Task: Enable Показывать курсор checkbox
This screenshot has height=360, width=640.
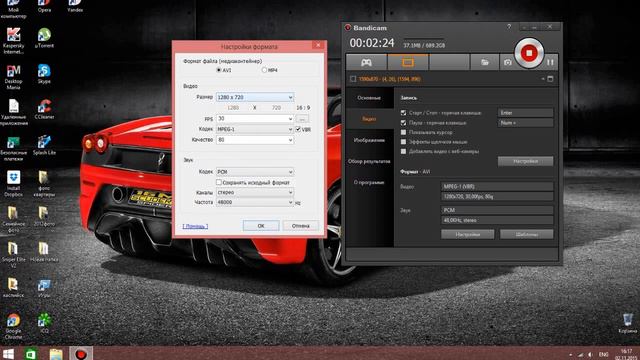Action: pos(403,132)
